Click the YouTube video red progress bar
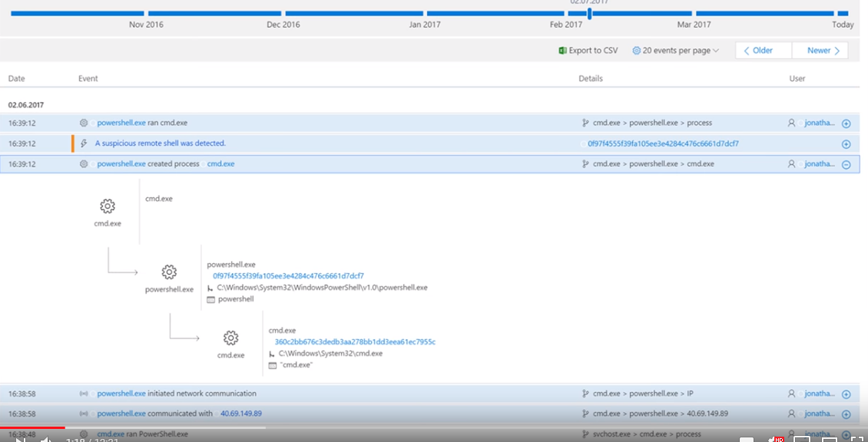 (32, 427)
